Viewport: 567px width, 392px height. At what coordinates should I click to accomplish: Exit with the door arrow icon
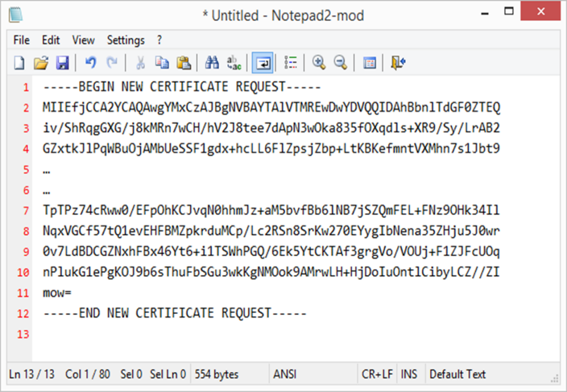(398, 62)
